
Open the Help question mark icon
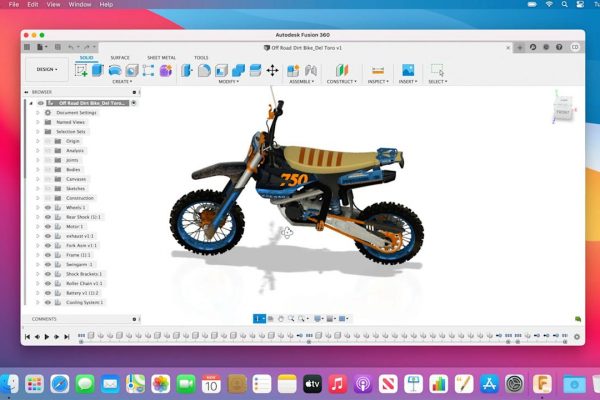[559, 47]
